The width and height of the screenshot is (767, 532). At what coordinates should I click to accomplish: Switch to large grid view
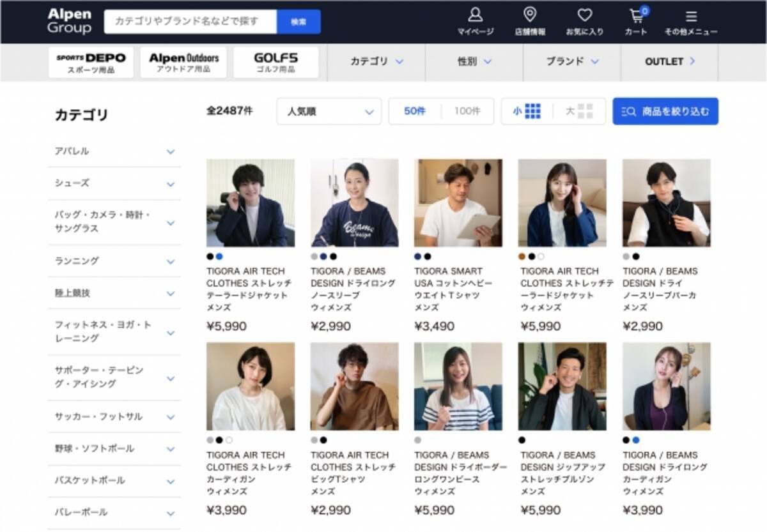(580, 111)
